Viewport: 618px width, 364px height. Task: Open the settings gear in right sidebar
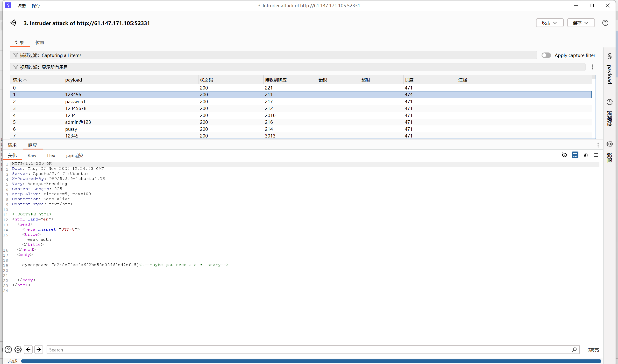[609, 144]
